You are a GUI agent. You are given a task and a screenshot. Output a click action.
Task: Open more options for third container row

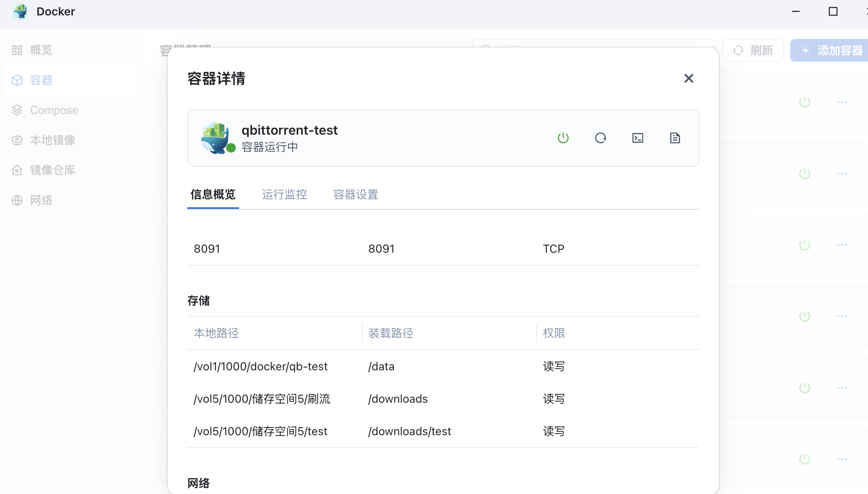842,245
